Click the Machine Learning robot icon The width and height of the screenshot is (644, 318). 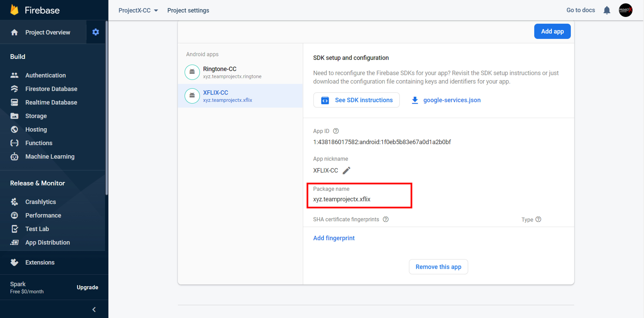14,156
